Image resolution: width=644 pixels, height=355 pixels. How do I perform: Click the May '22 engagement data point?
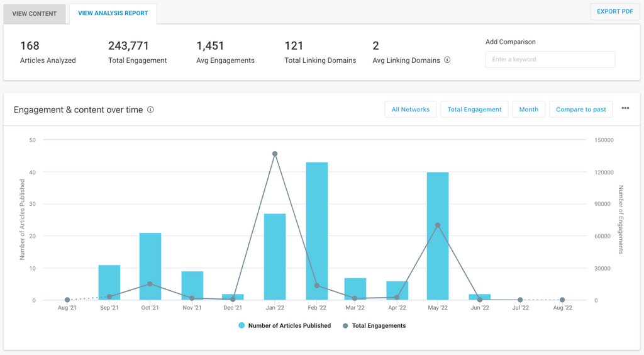[x=438, y=225]
